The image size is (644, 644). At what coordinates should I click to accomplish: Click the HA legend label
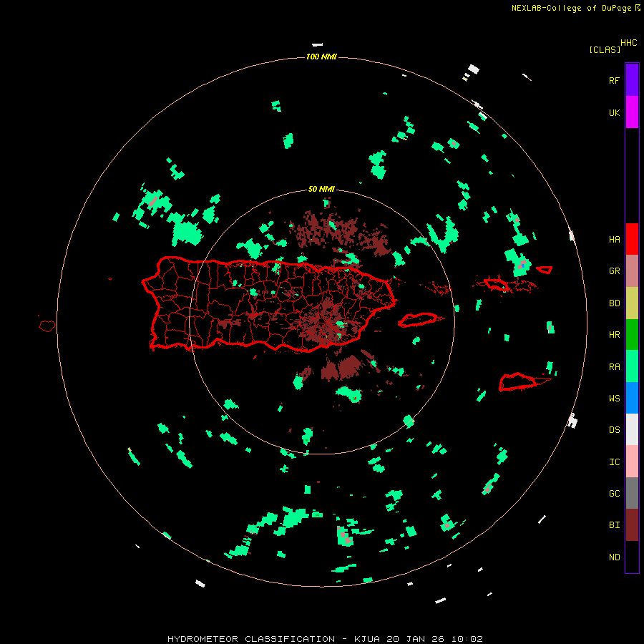point(614,239)
